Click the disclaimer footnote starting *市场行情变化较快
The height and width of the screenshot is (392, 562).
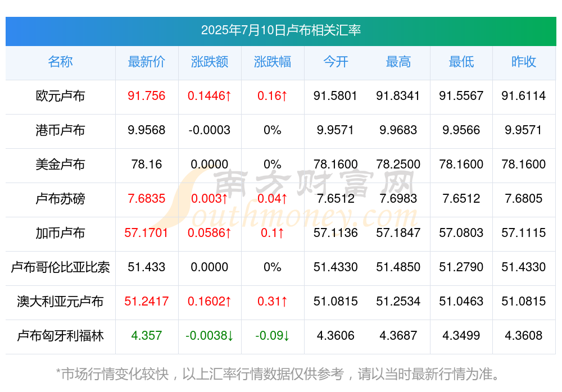pos(278,374)
